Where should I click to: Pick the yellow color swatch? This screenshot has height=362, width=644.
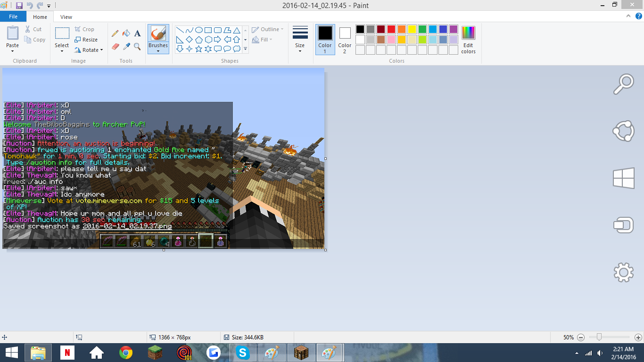coord(412,29)
